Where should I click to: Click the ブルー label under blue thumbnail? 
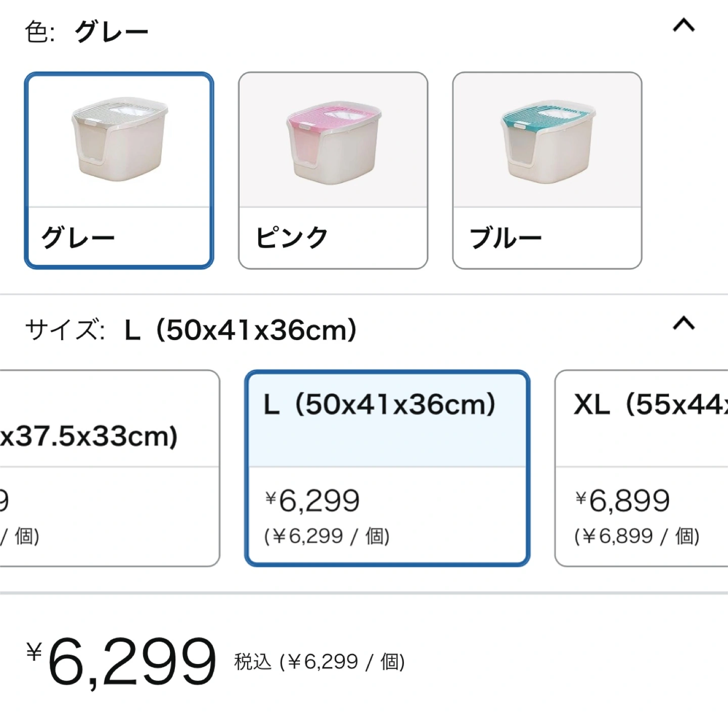[x=506, y=237]
